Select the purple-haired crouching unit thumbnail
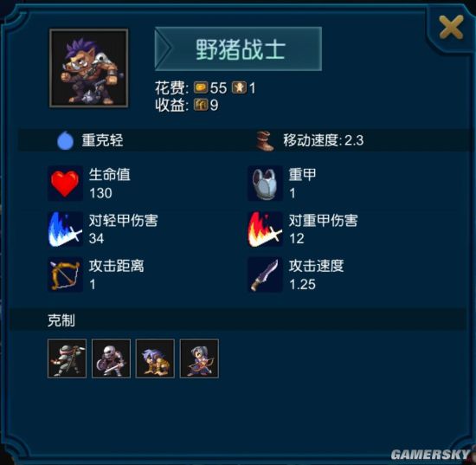The image size is (476, 465). (x=155, y=358)
